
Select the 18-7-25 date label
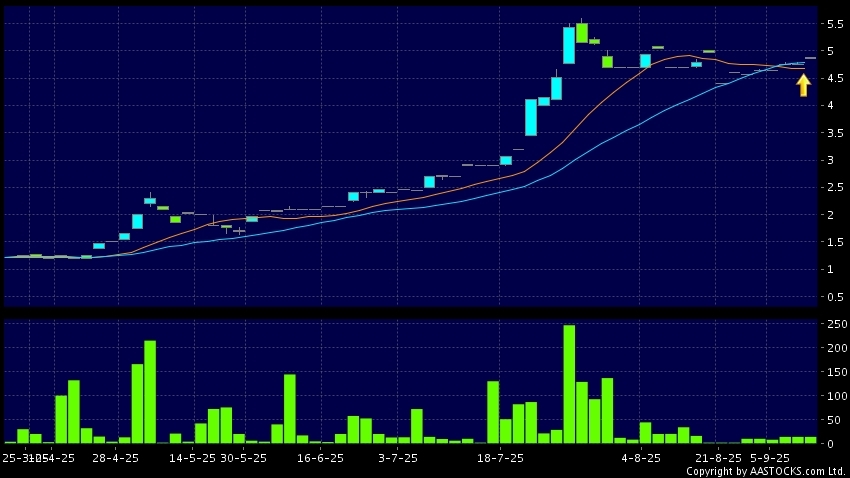point(500,458)
